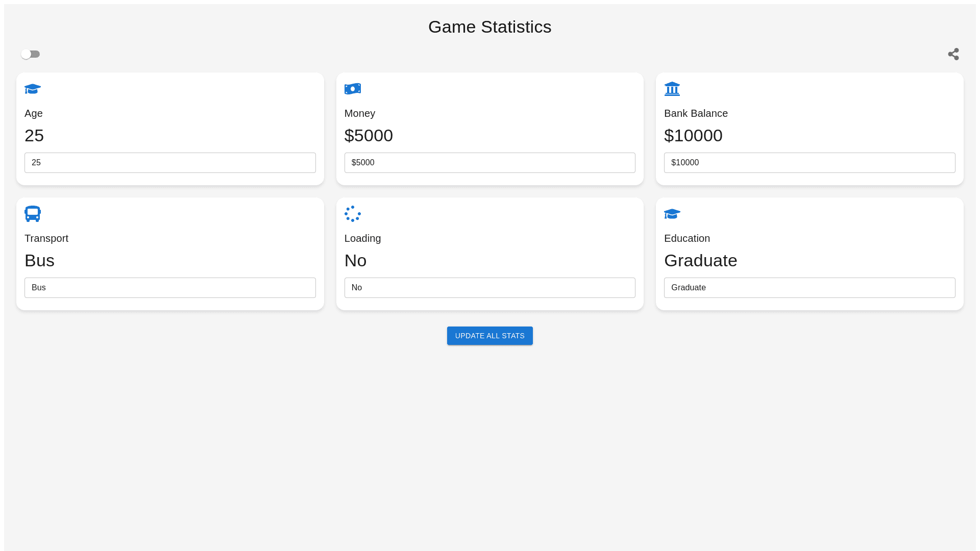Viewport: 980px width, 551px height.
Task: Focus the Education input with Graduate
Action: 809,288
